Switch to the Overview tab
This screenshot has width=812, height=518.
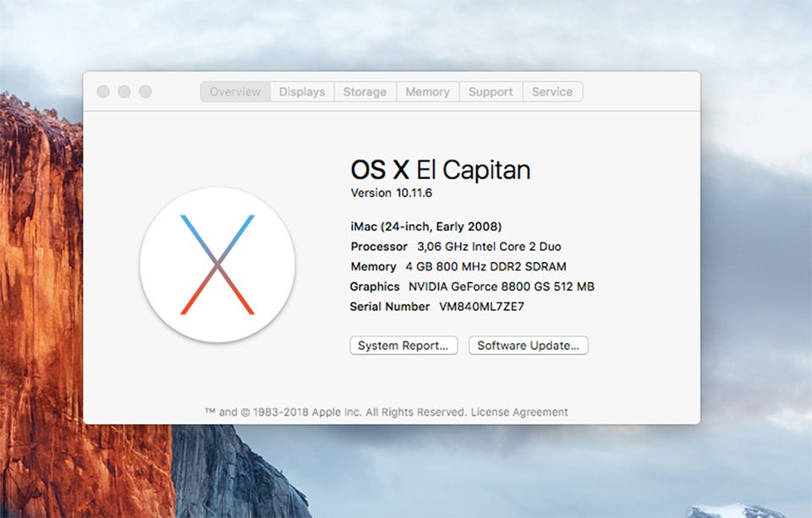point(235,92)
